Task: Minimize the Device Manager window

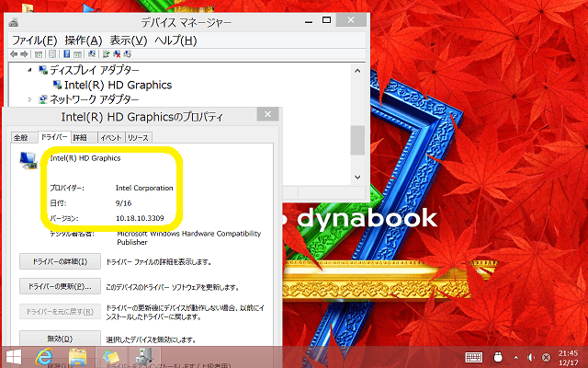Action: [309, 21]
